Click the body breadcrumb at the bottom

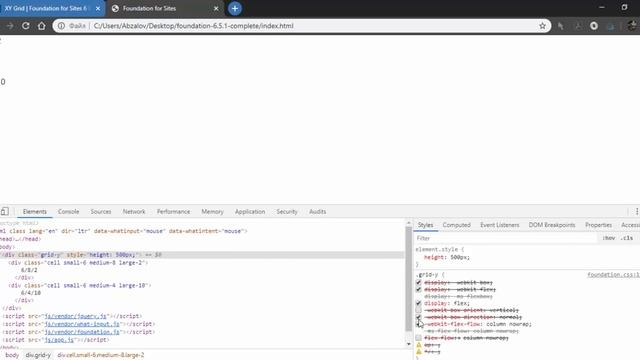pos(12,355)
